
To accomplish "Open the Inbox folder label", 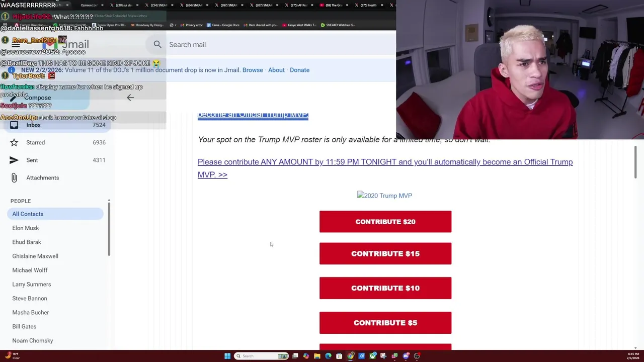I will coord(33,125).
